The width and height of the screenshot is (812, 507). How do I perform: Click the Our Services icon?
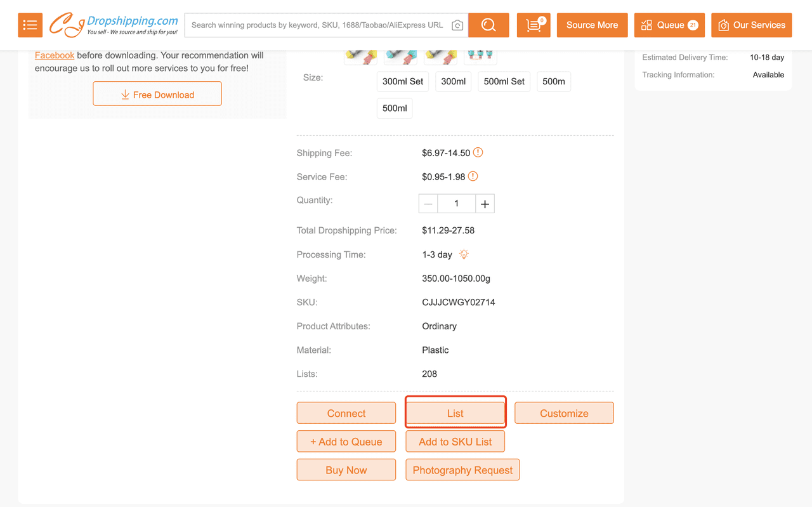click(x=723, y=25)
